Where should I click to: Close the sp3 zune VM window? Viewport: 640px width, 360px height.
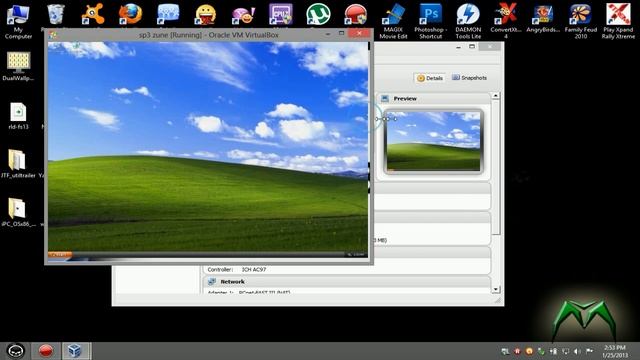[x=359, y=33]
